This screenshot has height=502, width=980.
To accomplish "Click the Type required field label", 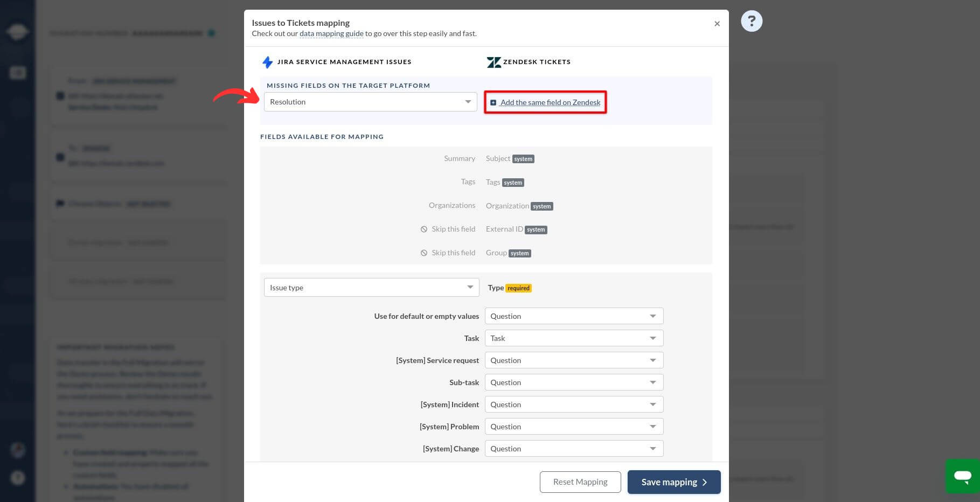I will [x=510, y=288].
